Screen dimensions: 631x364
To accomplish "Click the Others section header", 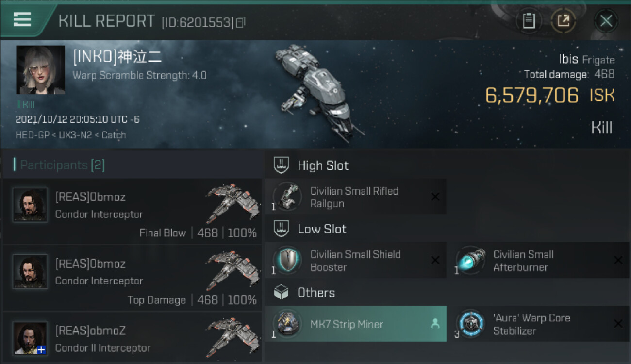I will coord(316,293).
